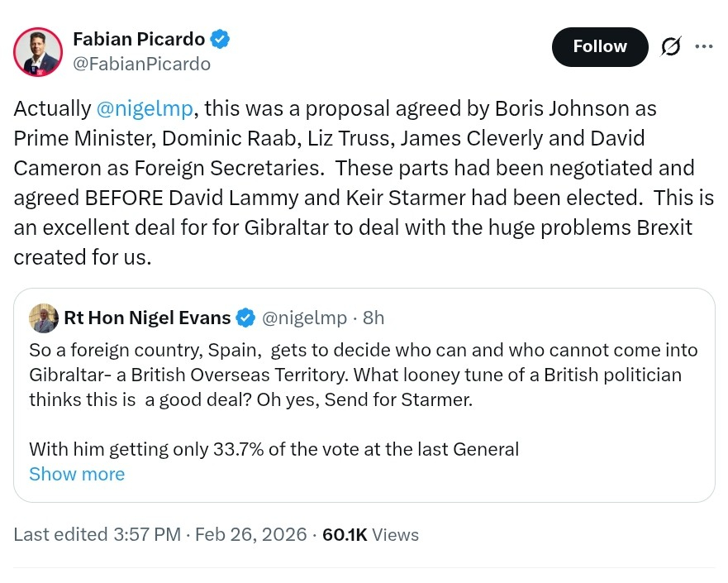Click the 3:57 PM post time
Viewport: 728px width, 583px height.
coord(146,535)
